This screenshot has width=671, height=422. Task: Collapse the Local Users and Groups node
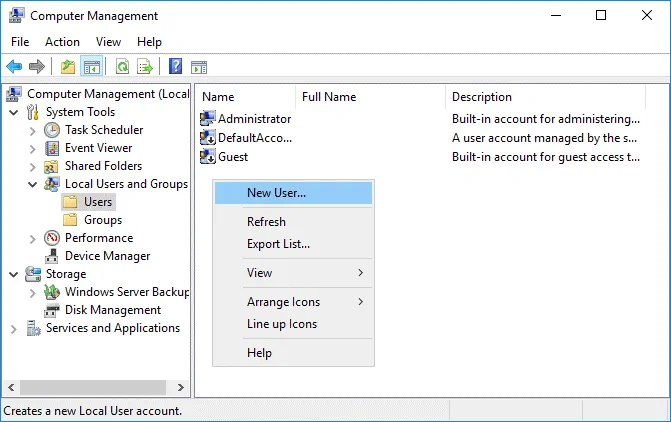click(33, 184)
